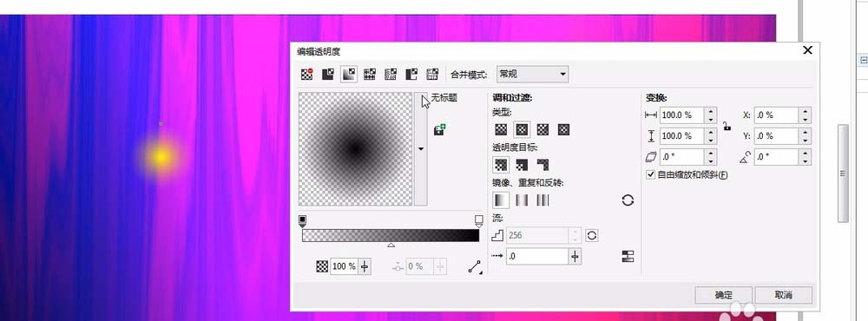Click the transform height field 100.0 %
The height and width of the screenshot is (321, 868).
click(682, 135)
